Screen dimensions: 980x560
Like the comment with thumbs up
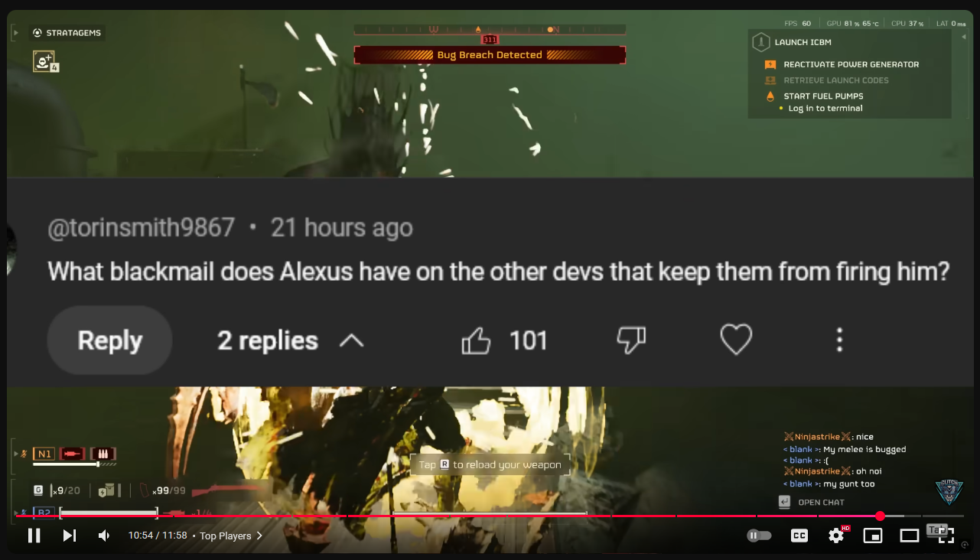[x=476, y=340]
